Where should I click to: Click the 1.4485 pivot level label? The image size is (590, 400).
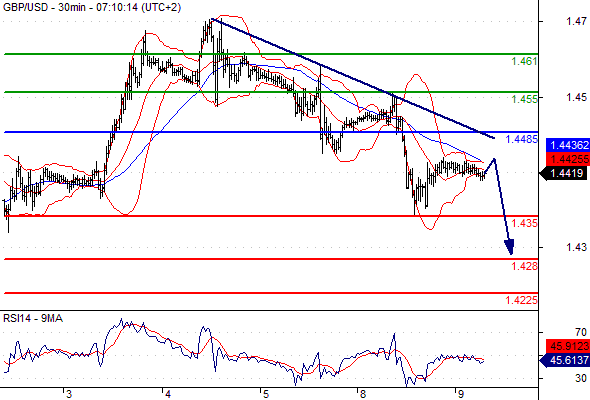[521, 139]
